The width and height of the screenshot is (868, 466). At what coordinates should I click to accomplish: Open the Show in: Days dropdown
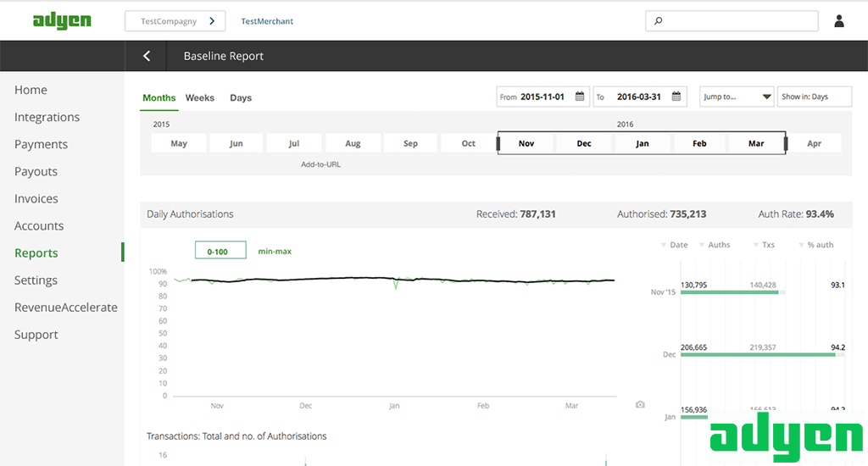[814, 97]
